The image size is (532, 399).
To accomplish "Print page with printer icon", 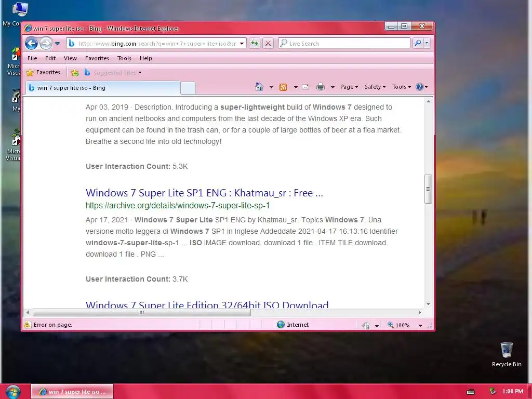I will (x=320, y=87).
